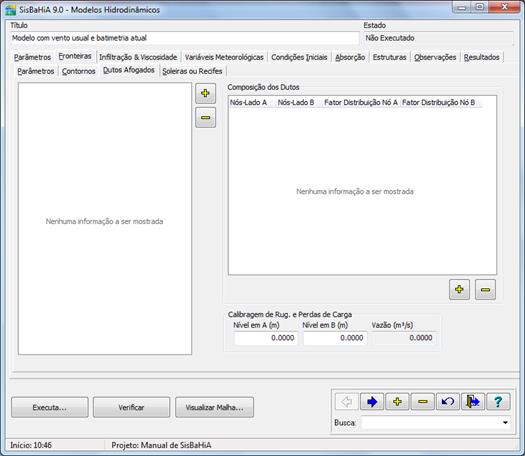Screen dimensions: 525x456
Task: Click the Nível em A (m) input field
Action: [x=266, y=338]
